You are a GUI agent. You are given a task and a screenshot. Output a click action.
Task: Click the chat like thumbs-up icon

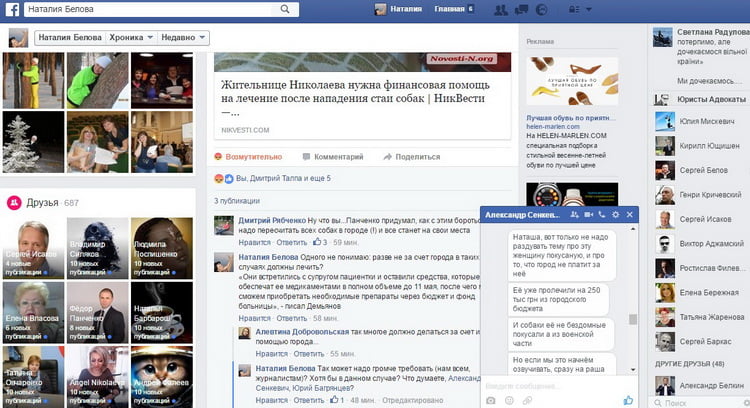coord(628,400)
